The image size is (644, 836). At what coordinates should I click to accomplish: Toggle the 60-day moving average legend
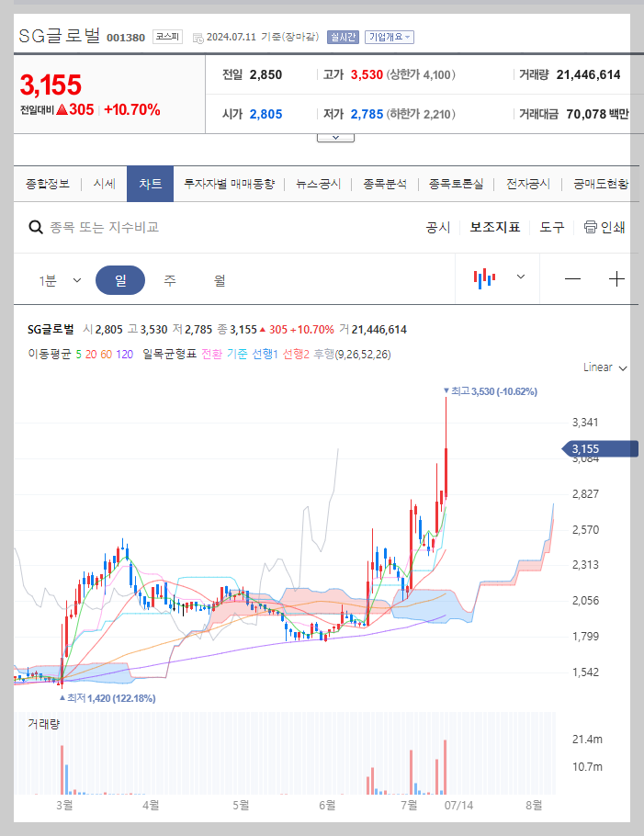(106, 355)
